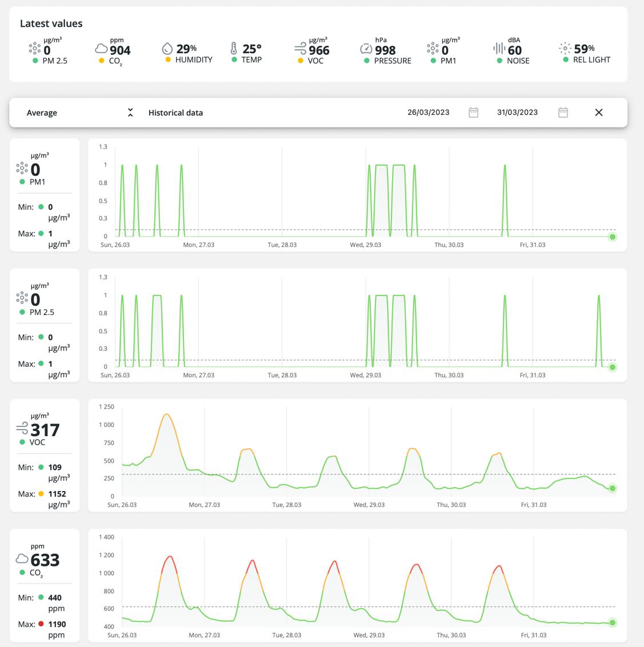Click the 966 VOC latest value
The width and height of the screenshot is (644, 647).
point(319,50)
